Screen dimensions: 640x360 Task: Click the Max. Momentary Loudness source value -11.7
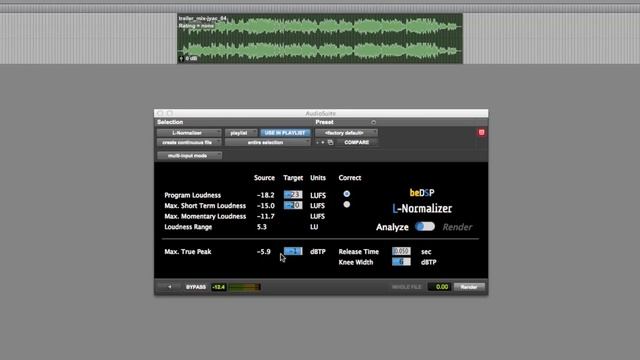coord(266,216)
